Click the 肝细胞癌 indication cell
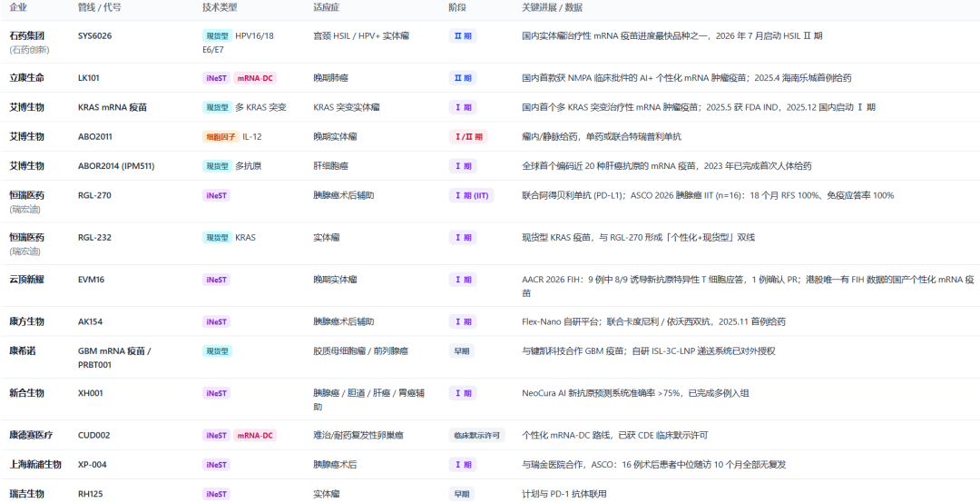The width and height of the screenshot is (980, 503). [330, 166]
